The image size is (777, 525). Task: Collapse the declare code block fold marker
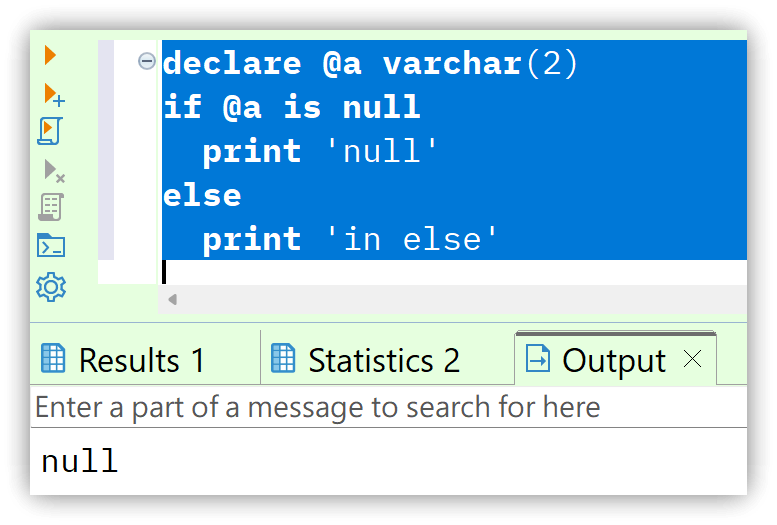point(146,61)
